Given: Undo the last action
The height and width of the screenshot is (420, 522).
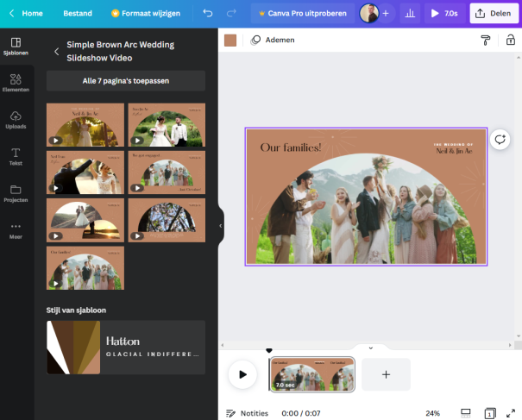Looking at the screenshot, I should click(208, 13).
